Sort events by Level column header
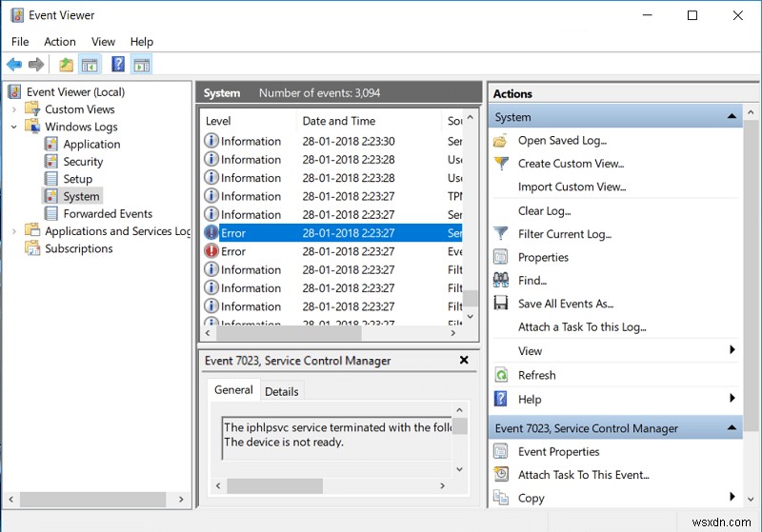The height and width of the screenshot is (532, 762). 248,121
